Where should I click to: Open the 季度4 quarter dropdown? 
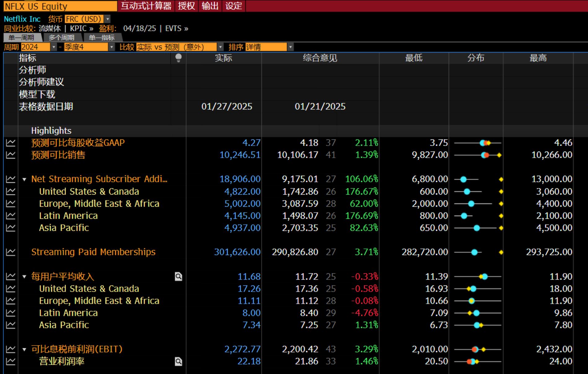[x=111, y=47]
